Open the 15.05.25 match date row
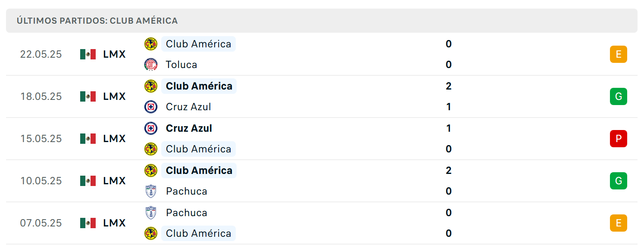This screenshot has height=251, width=644. click(322, 139)
